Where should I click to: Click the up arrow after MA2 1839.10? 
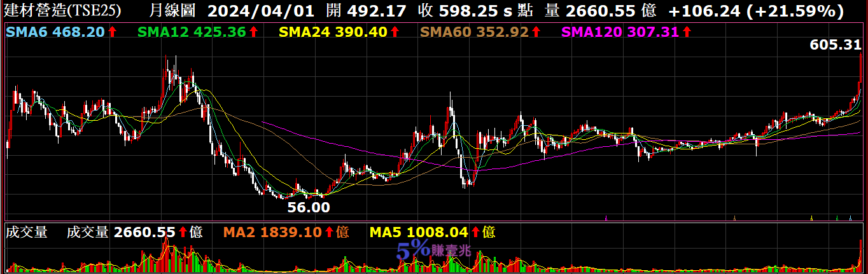(x=330, y=233)
